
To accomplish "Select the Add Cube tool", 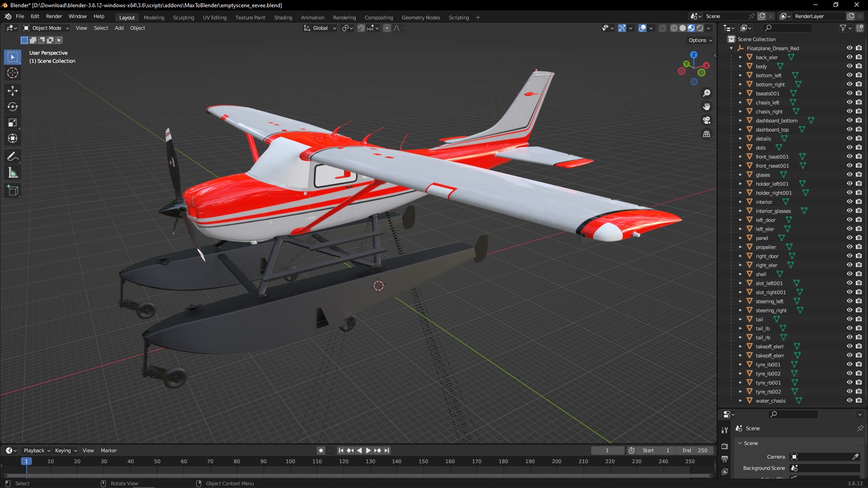I will 13,191.
